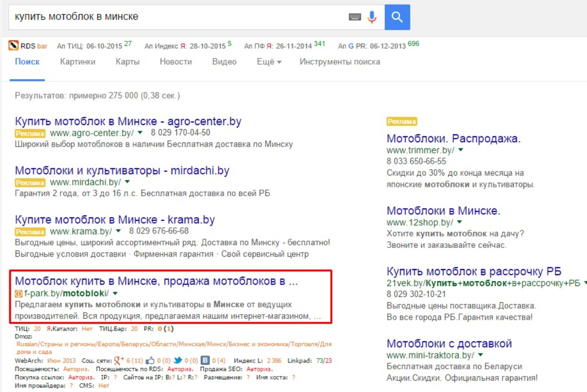The image size is (587, 392).
Task: Click 'Авториз.' next to Покупка ссылок
Action: coord(81,378)
